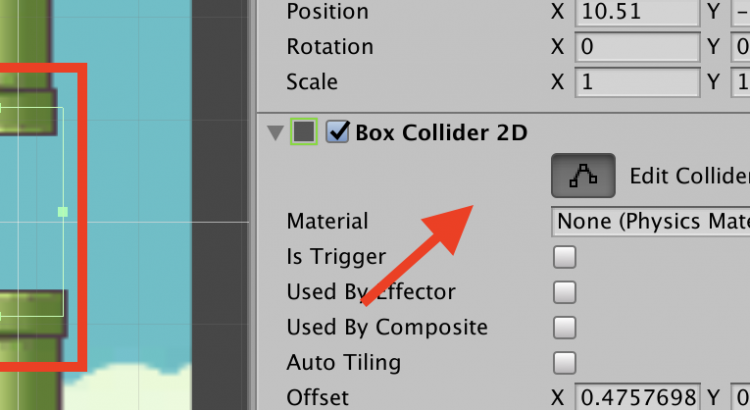This screenshot has height=410, width=750.
Task: Open the Material physics material field
Action: pyautogui.click(x=650, y=221)
